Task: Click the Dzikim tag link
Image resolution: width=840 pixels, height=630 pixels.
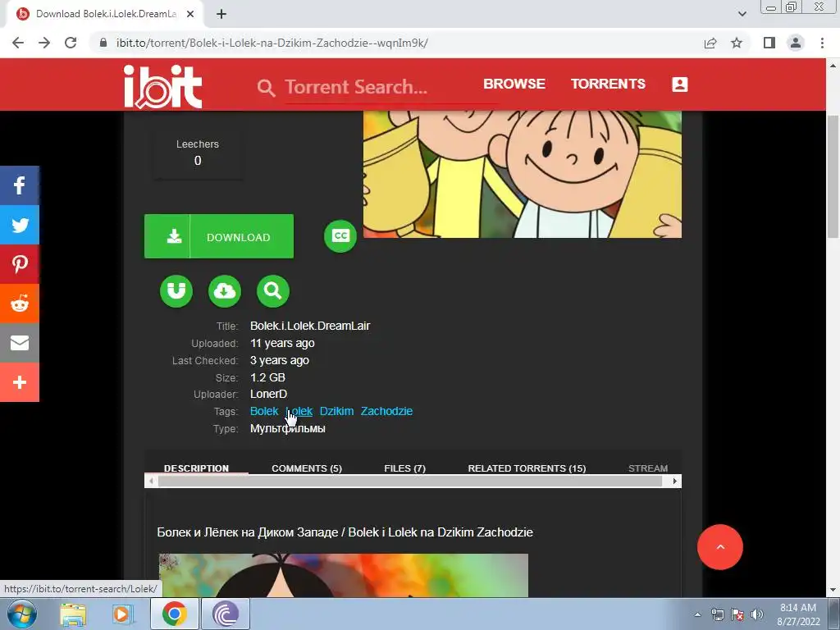Action: [336, 411]
